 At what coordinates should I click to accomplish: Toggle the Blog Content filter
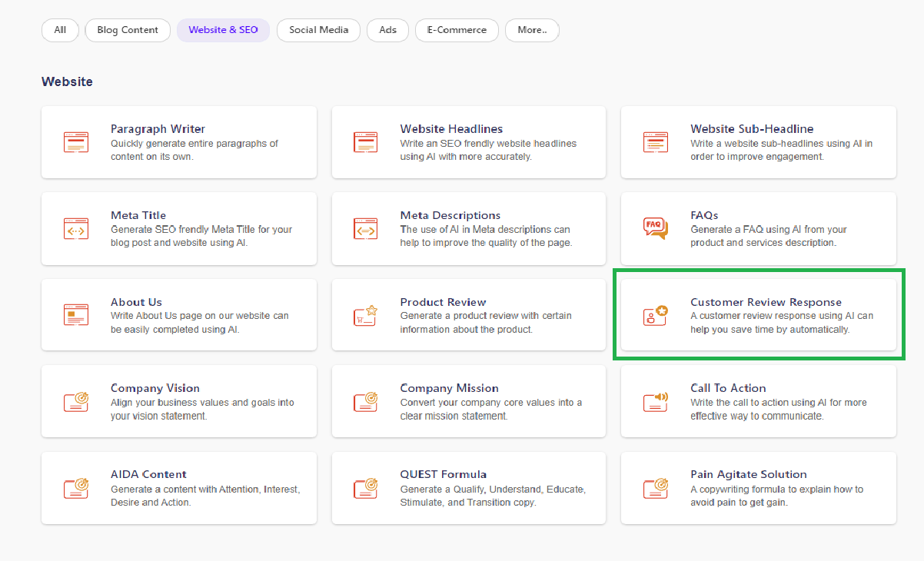click(x=128, y=30)
